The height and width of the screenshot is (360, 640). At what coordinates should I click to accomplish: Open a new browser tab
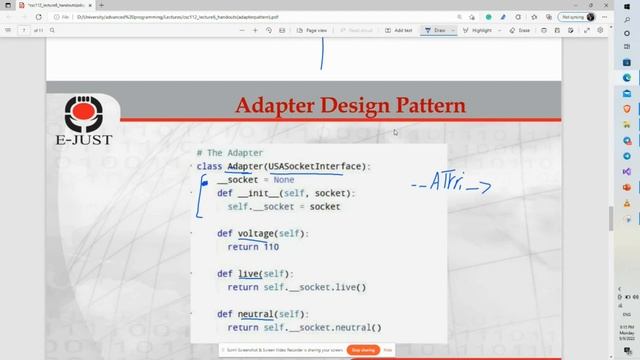101,5
